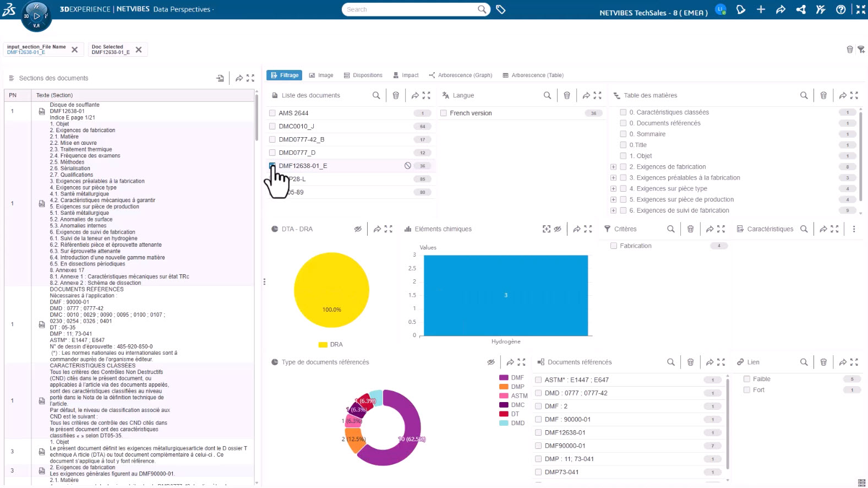Check the AMS 2644 document checkbox
The width and height of the screenshot is (868, 488).
[x=272, y=113]
